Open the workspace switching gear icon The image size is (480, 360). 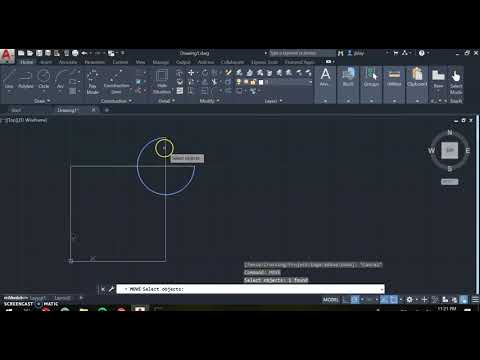(410, 300)
